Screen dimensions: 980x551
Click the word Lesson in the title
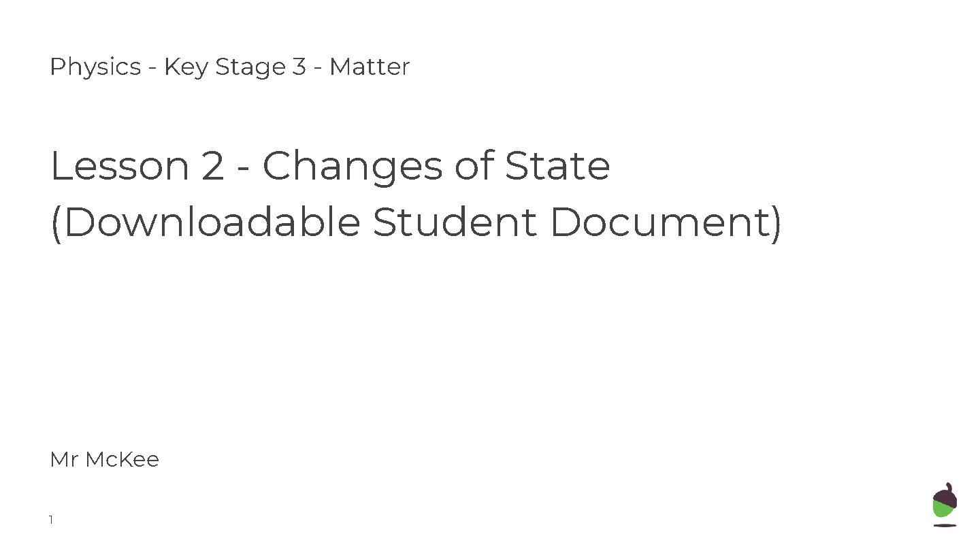(120, 166)
